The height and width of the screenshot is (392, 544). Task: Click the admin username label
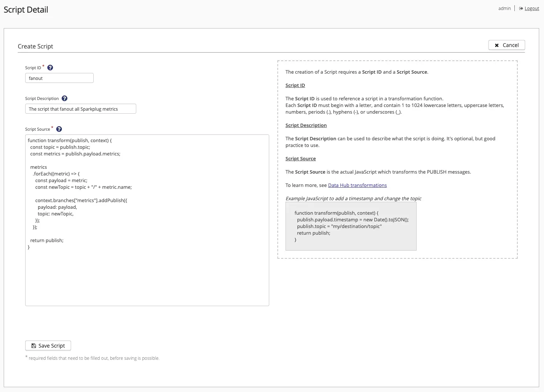tap(504, 9)
